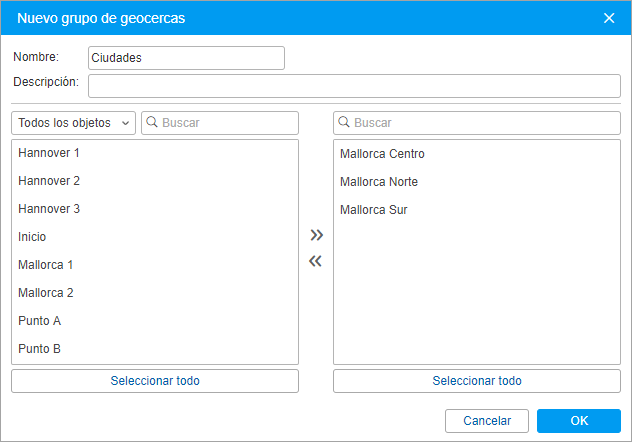
Task: Select Punto B geofence
Action: [x=155, y=349]
